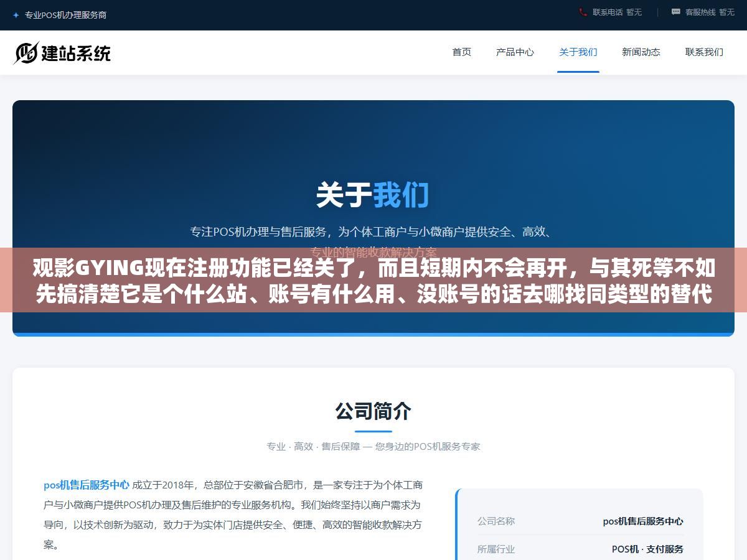Click the 所属行业 label

pyautogui.click(x=496, y=549)
